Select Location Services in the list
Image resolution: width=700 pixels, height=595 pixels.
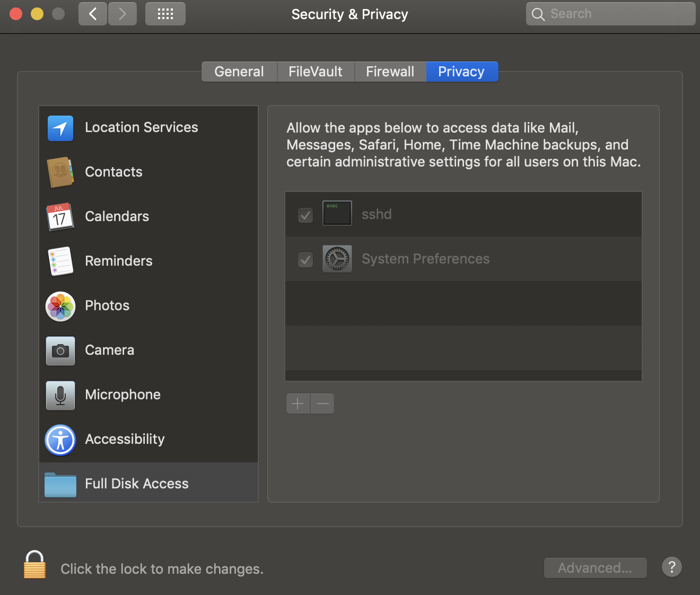click(148, 128)
